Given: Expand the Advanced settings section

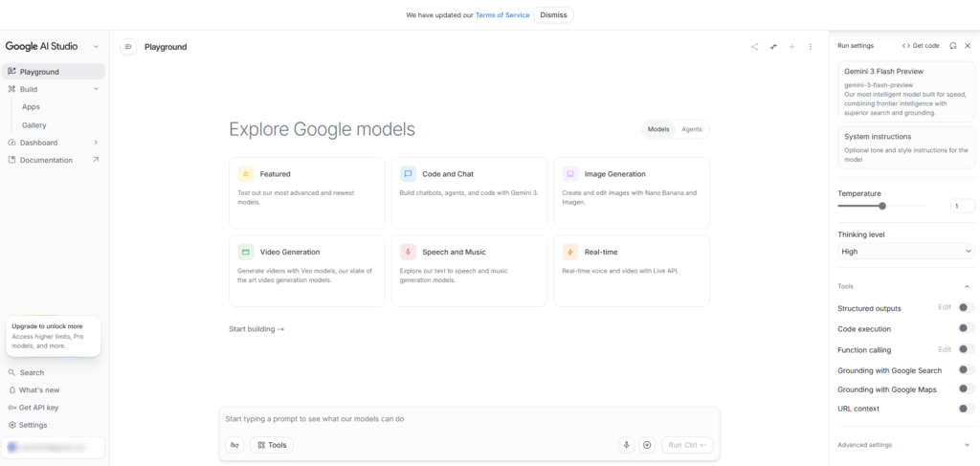Looking at the screenshot, I should coord(967,445).
